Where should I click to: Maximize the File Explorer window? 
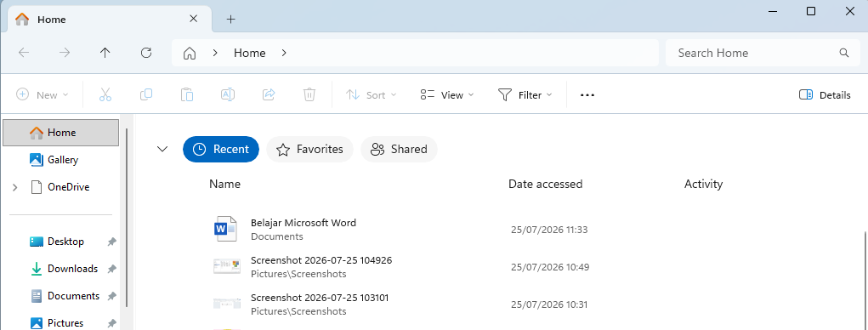click(811, 11)
